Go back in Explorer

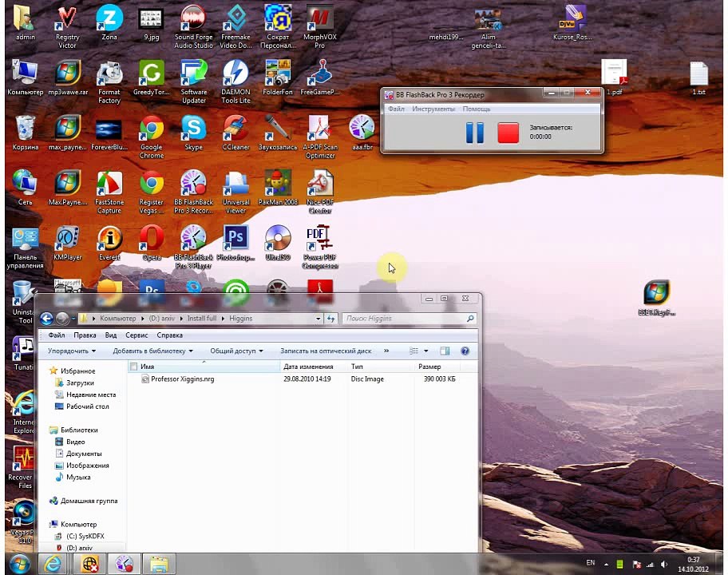click(46, 319)
